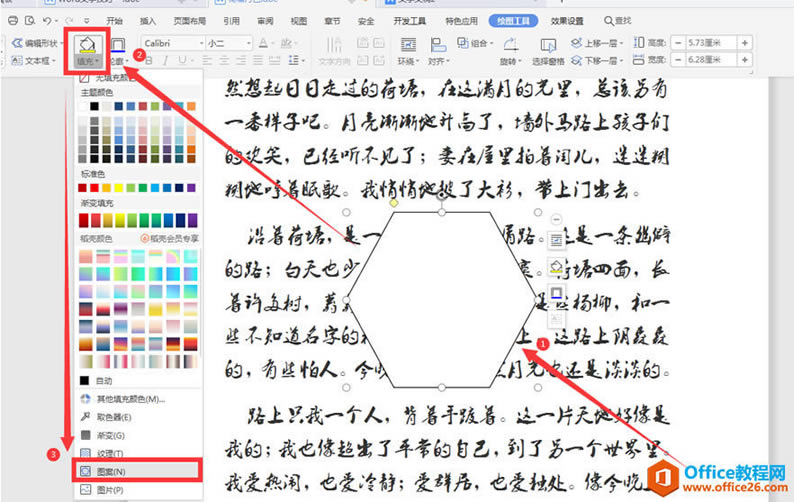Click the text direction 文字方向 icon
This screenshot has width=794, height=502.
[x=334, y=46]
